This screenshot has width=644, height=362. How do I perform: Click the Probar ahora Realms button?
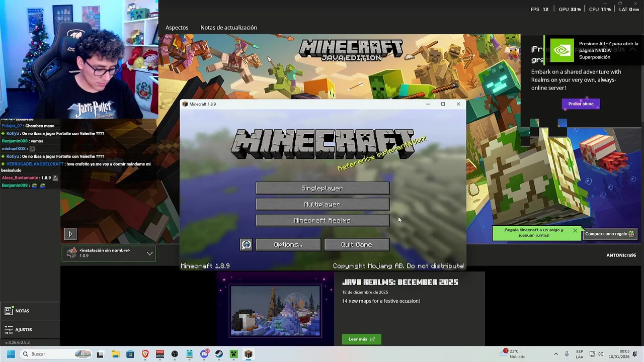click(581, 104)
